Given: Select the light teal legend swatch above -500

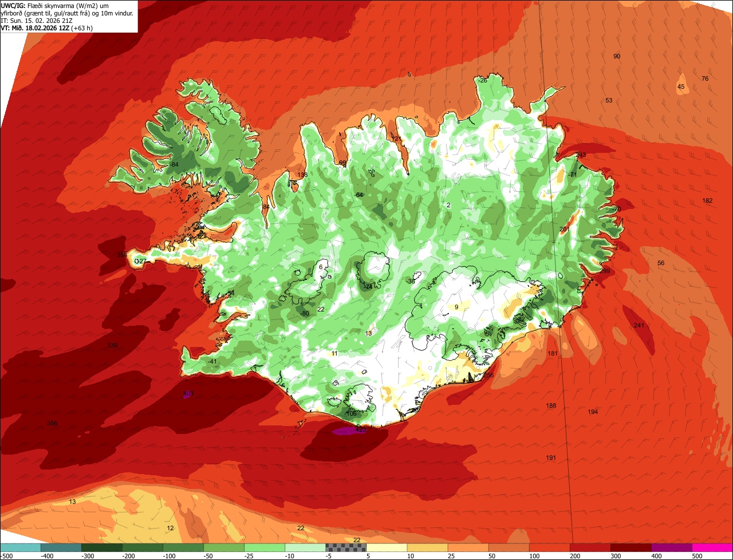Looking at the screenshot, I should (x=20, y=547).
